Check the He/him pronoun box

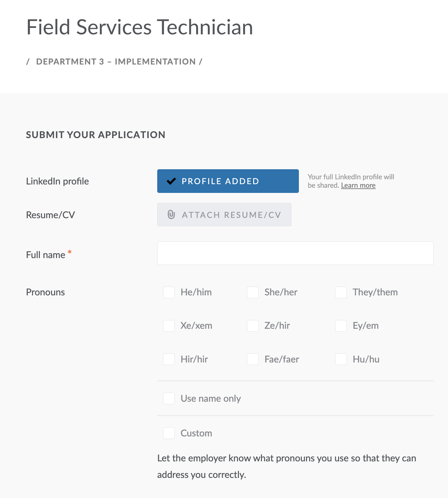(169, 292)
